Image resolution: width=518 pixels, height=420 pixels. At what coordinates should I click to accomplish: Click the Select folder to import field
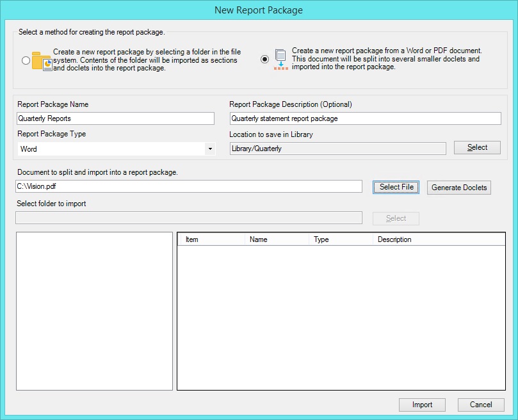click(x=189, y=218)
